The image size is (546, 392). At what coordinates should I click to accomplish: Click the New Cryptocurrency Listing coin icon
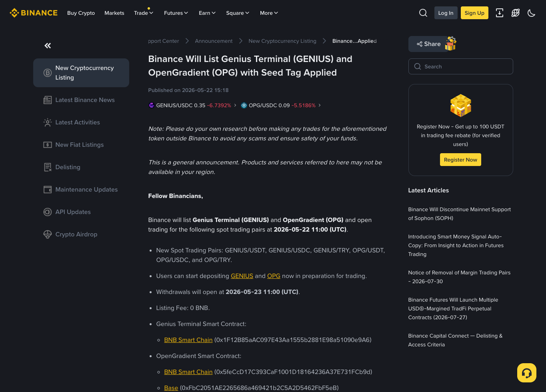click(48, 73)
